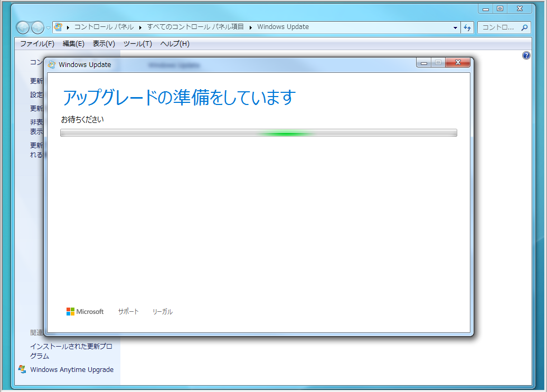Click the Windows Anytime Upgrade flag icon

tap(22, 369)
